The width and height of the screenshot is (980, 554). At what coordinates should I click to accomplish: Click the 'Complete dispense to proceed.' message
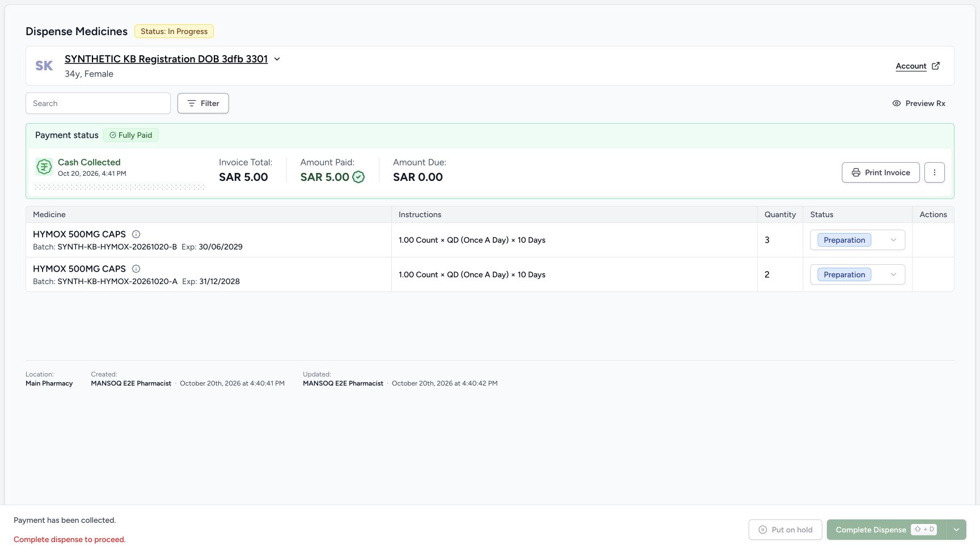click(70, 539)
